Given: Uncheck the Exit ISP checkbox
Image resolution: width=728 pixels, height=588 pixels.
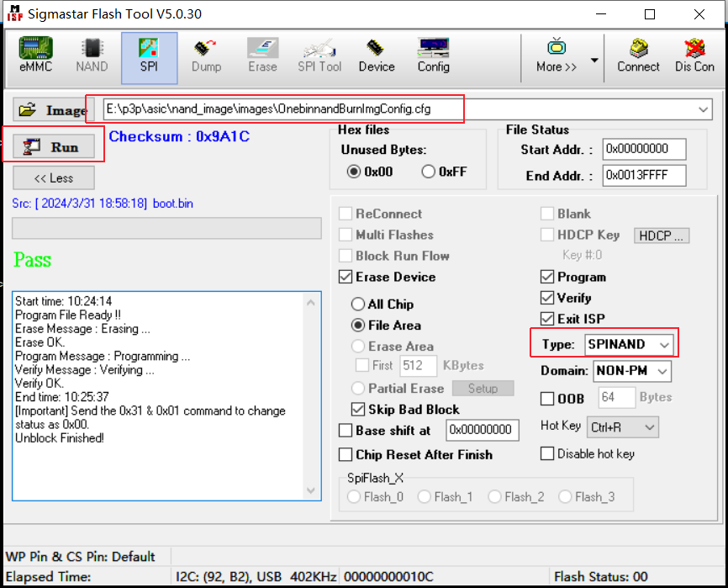Looking at the screenshot, I should click(x=547, y=319).
